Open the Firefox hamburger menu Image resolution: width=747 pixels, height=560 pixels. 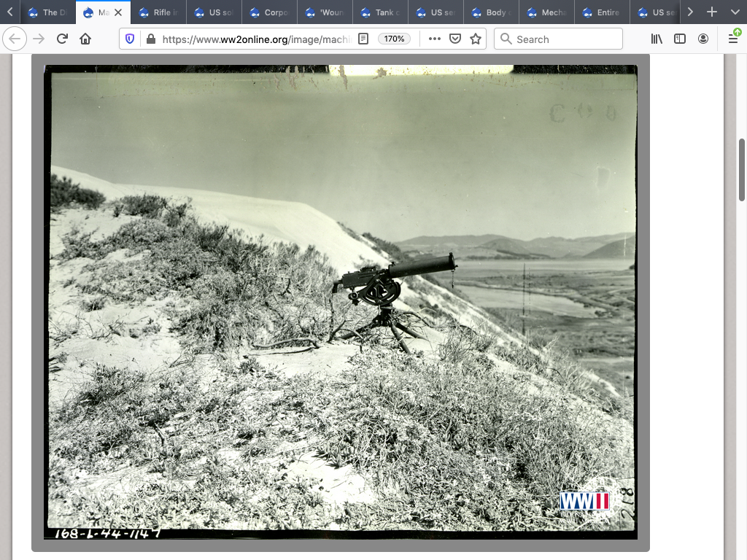733,39
